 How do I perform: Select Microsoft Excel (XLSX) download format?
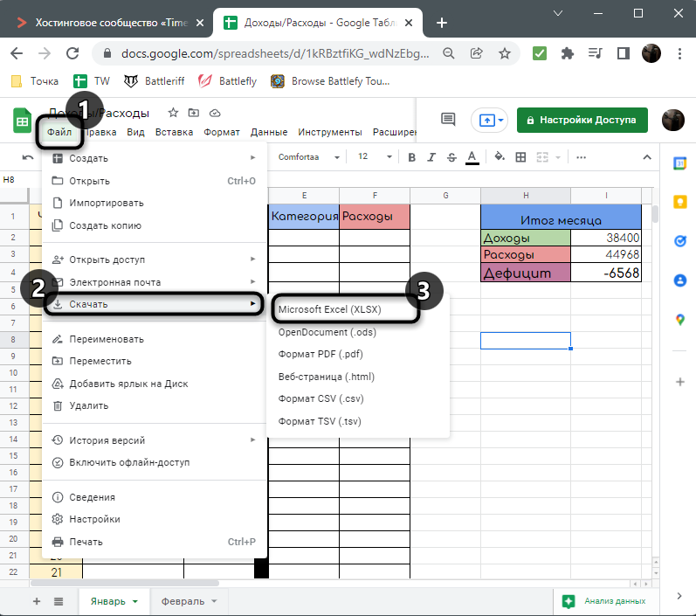[329, 309]
